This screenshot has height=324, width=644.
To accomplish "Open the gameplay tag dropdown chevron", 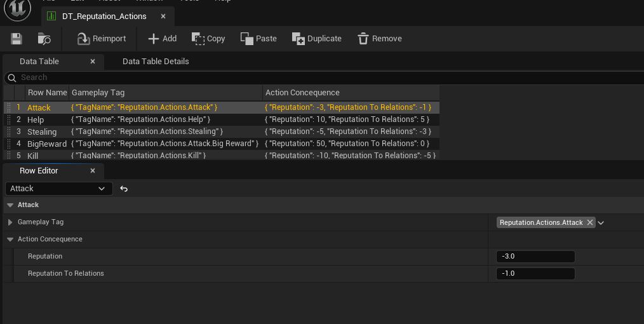I will [x=601, y=223].
